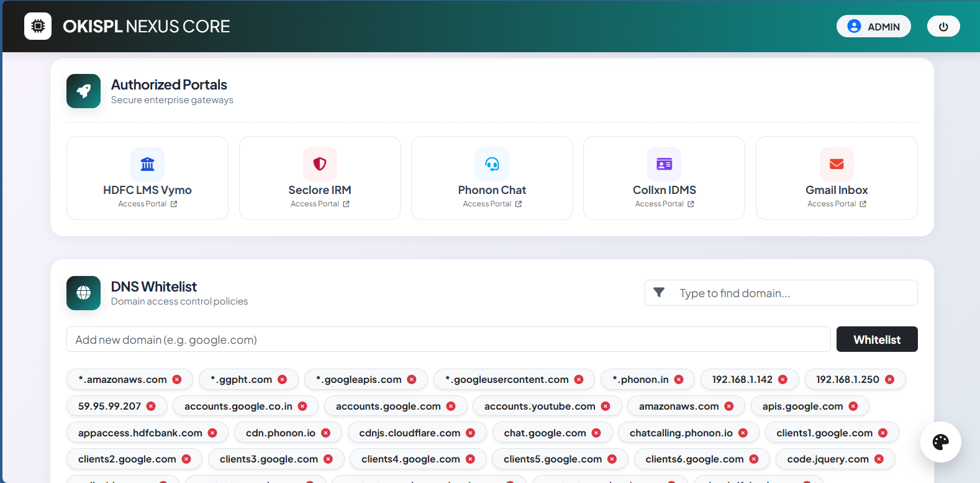Remove apis.google.com from whitelist

coord(853,406)
